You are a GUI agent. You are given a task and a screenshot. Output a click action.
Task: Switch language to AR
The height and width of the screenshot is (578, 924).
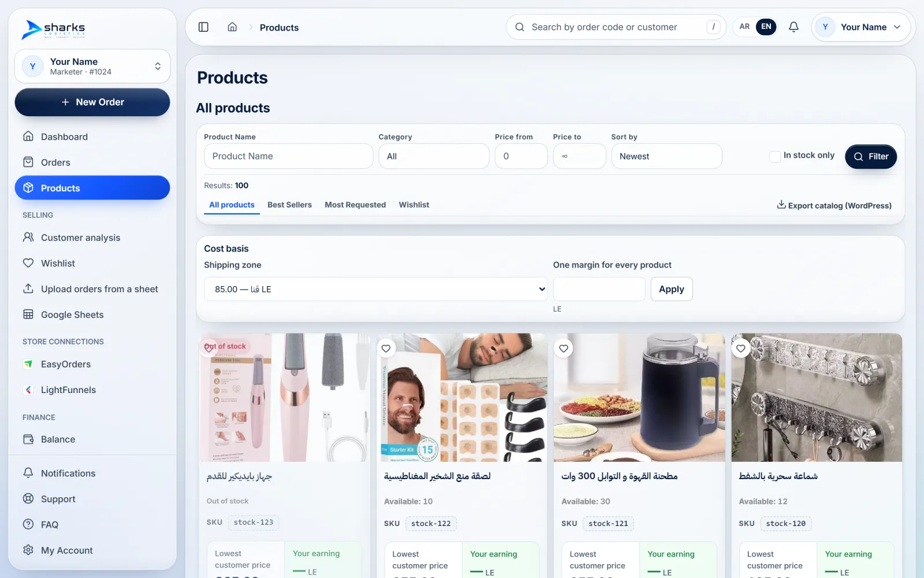tap(744, 27)
